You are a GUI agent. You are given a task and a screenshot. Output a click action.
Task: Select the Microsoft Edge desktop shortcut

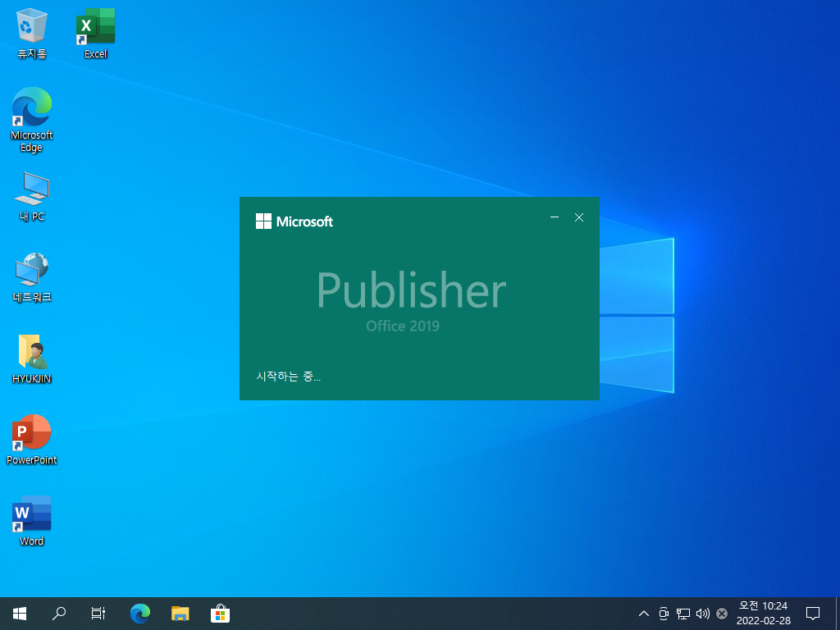pos(32,120)
